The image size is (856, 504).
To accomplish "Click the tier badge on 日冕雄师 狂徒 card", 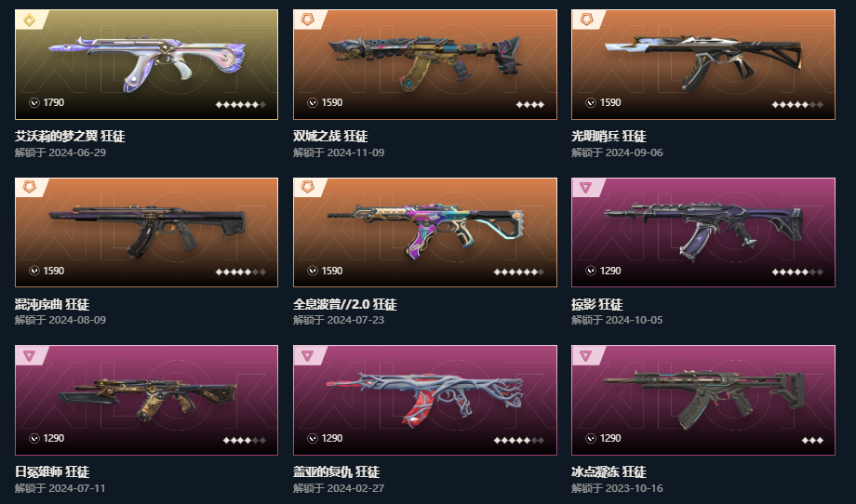I will point(30,355).
